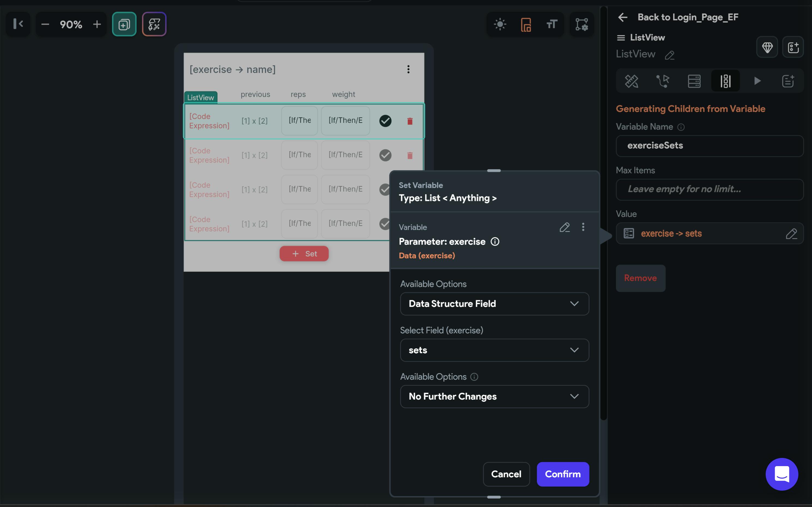The height and width of the screenshot is (507, 812).
Task: Click the add widget icon in toolbar
Action: point(124,24)
